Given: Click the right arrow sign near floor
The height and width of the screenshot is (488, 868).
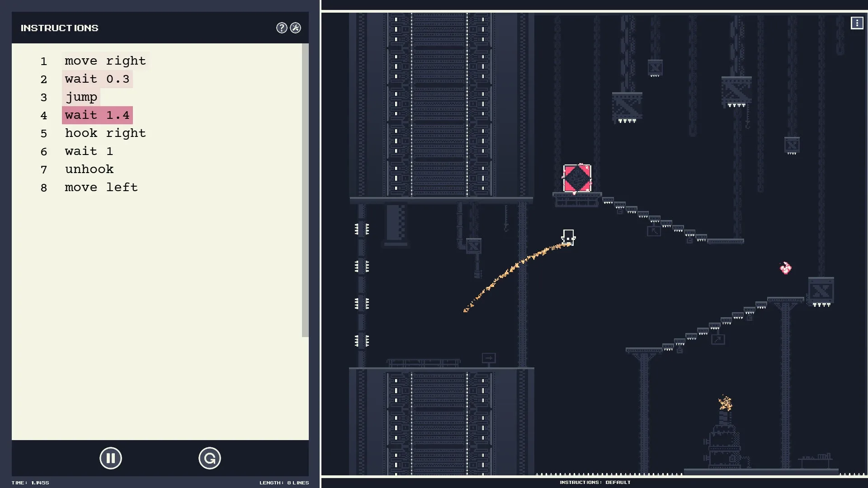Looking at the screenshot, I should (489, 358).
